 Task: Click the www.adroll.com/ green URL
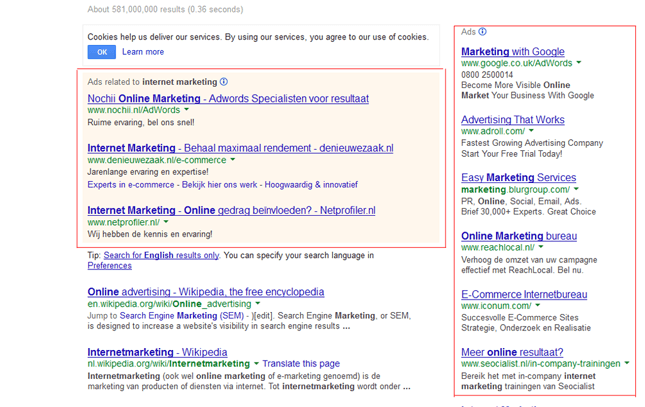(x=493, y=131)
